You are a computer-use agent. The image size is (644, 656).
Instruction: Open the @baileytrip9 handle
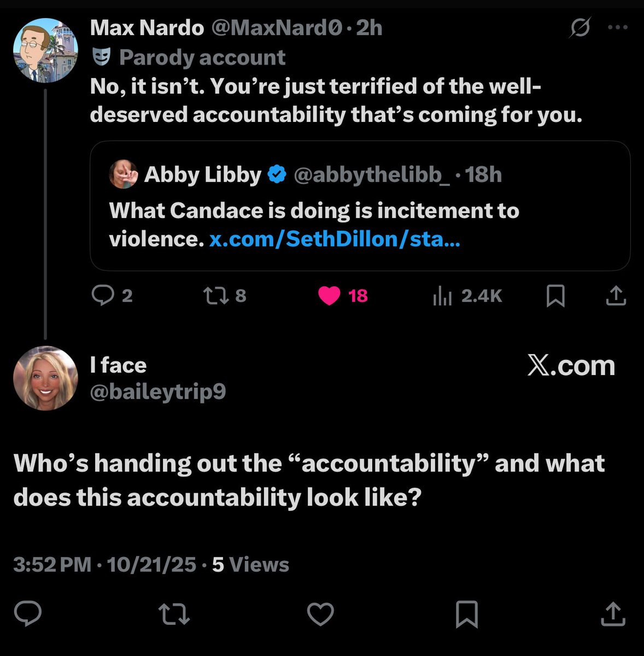click(x=158, y=391)
